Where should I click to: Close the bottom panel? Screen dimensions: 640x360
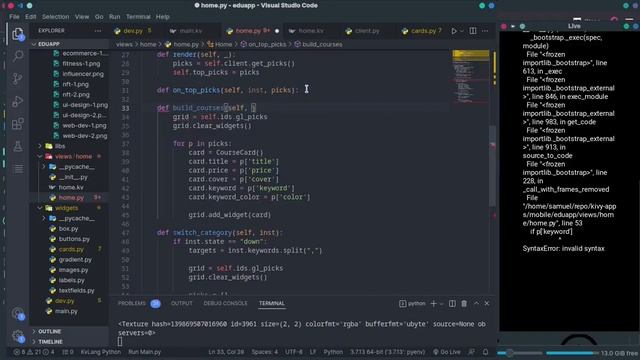(487, 304)
